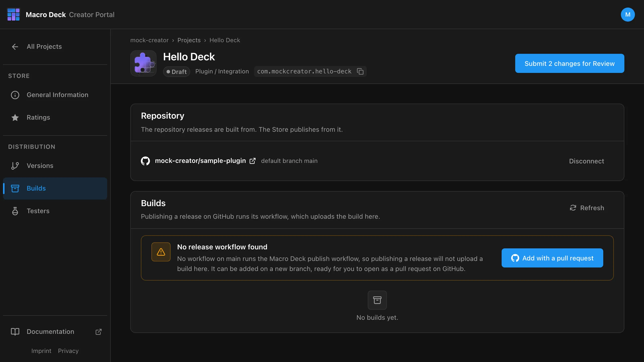Open the Privacy link
Image resolution: width=644 pixels, height=362 pixels.
68,351
